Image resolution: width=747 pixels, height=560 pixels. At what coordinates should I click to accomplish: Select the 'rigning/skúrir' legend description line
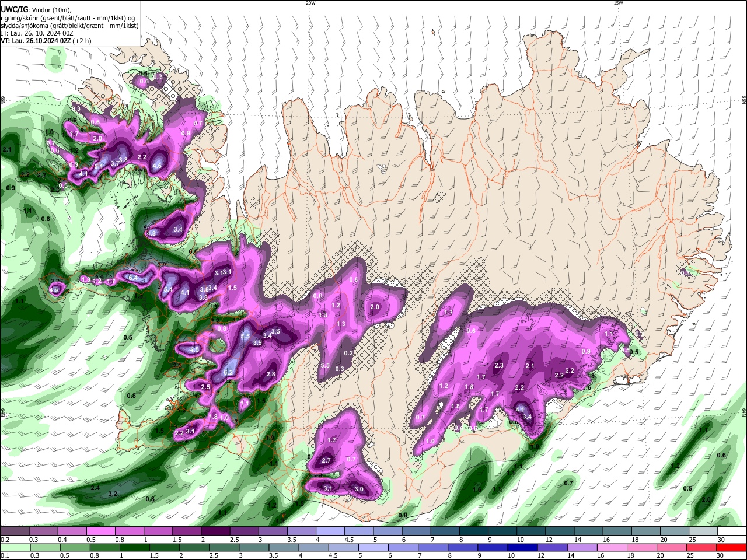tap(68, 17)
